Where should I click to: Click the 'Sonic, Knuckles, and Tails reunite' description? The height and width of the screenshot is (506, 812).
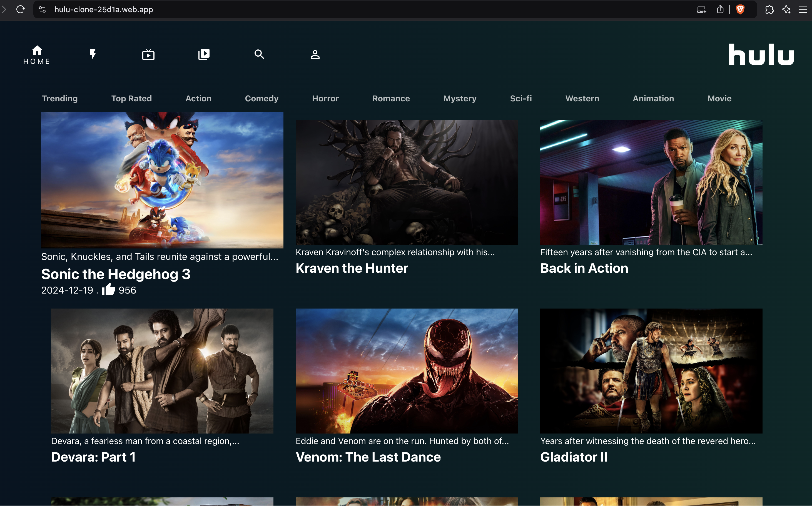[160, 257]
